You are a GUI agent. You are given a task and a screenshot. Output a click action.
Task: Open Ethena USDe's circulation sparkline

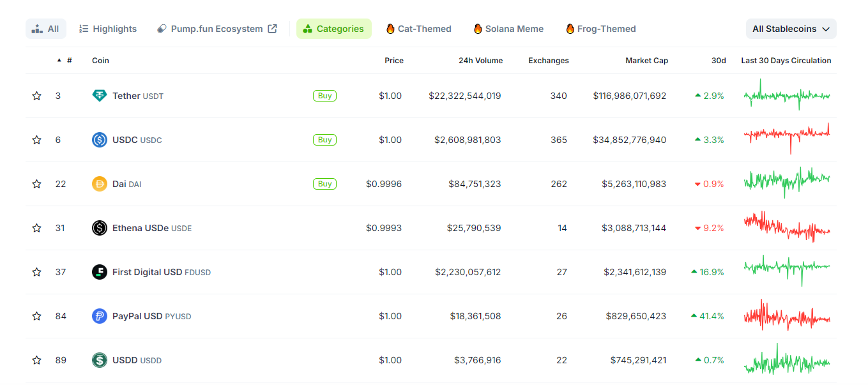tap(787, 227)
